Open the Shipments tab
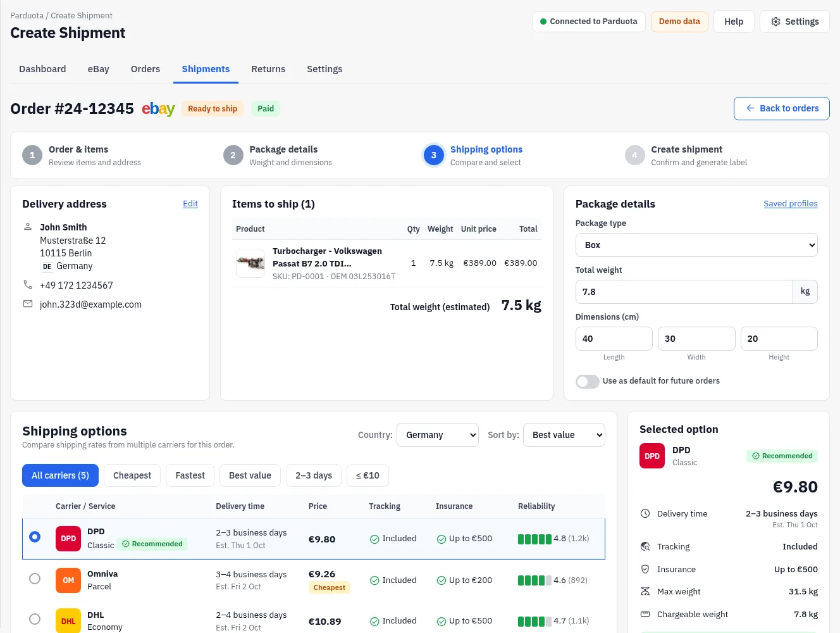The image size is (840, 633). [x=206, y=69]
